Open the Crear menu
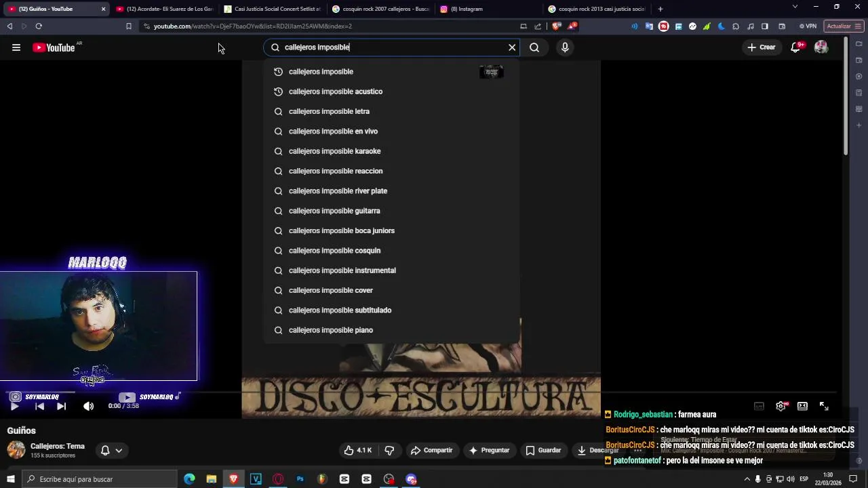The image size is (868, 488). [x=762, y=47]
